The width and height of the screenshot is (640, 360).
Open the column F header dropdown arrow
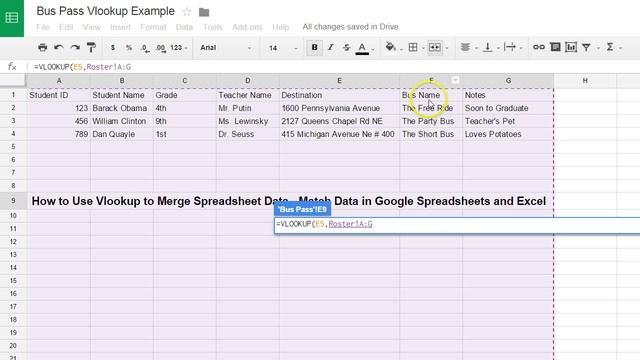click(x=455, y=80)
